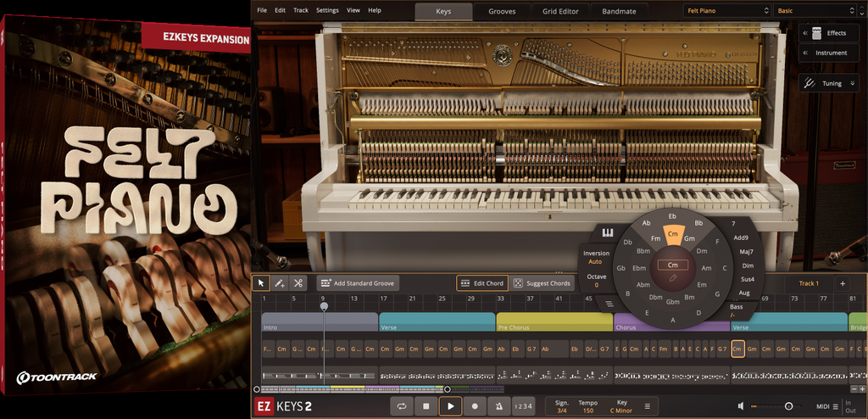The height and width of the screenshot is (419, 868).
Task: Click the overview bar right end handle
Action: click(448, 389)
